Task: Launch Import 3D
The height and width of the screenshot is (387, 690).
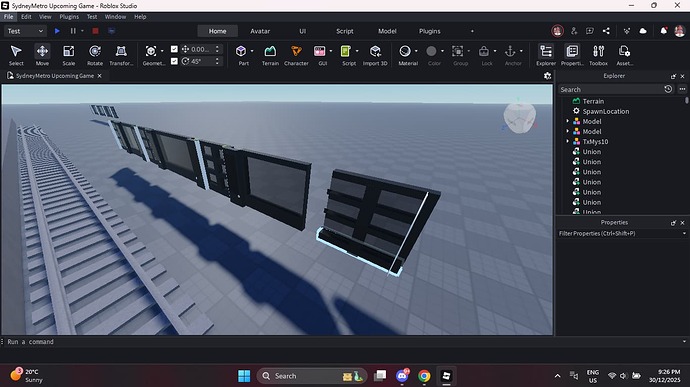Action: [x=375, y=55]
